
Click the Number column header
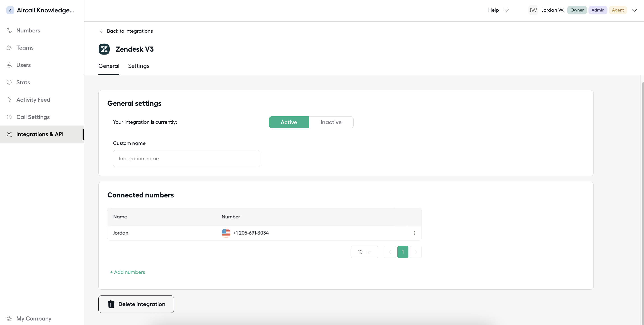(231, 217)
